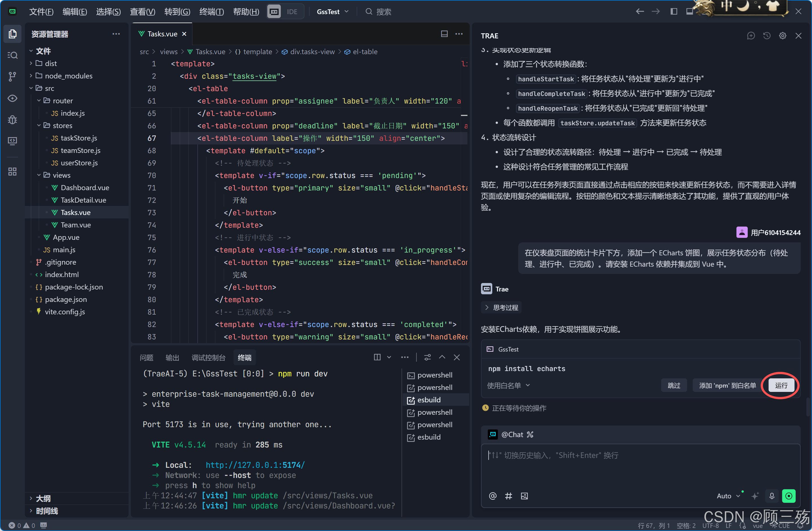Open the 使用白名单 dropdown
Screen dimensions: 812x531
[508, 385]
